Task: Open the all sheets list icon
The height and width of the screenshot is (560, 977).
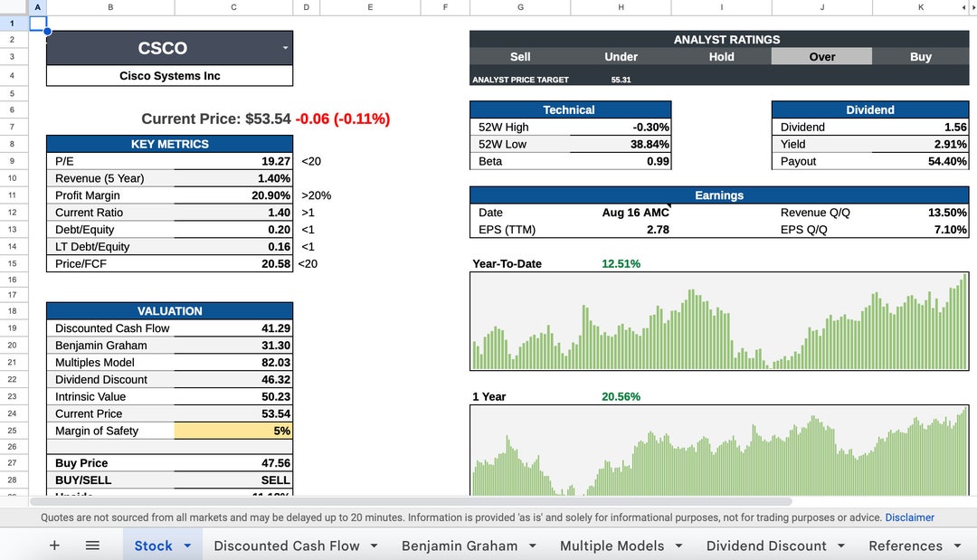Action: tap(92, 546)
